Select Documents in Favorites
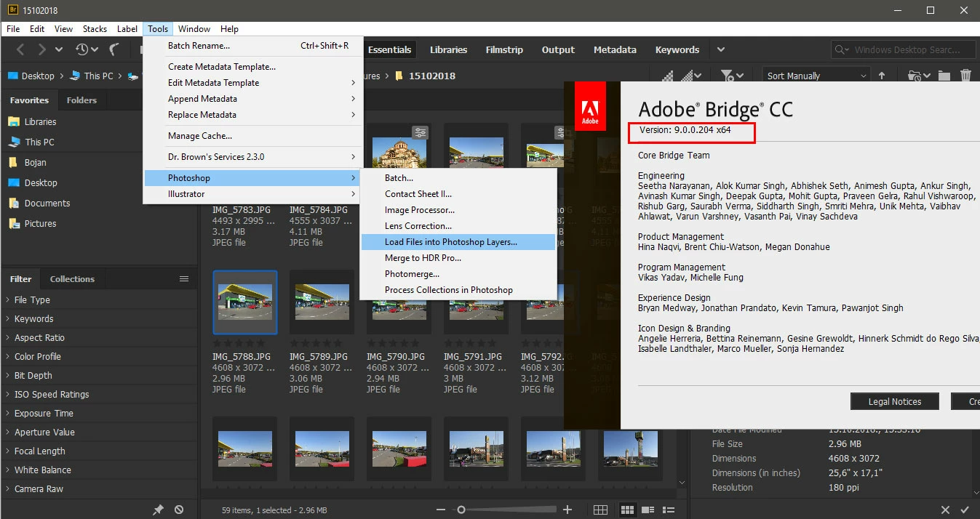This screenshot has height=519, width=980. 47,204
